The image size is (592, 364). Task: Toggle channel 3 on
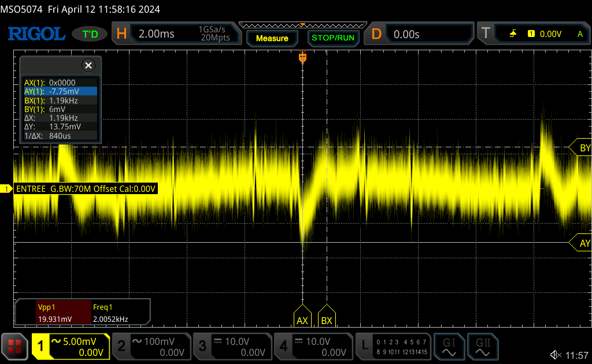pyautogui.click(x=202, y=346)
